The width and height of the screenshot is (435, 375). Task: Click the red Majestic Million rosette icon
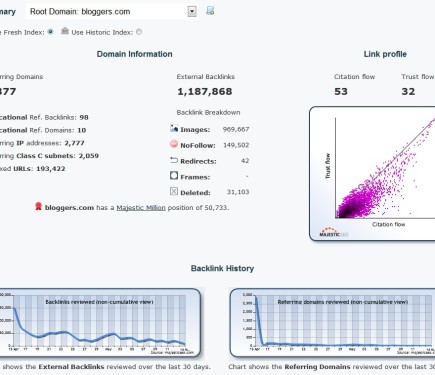[x=38, y=207]
